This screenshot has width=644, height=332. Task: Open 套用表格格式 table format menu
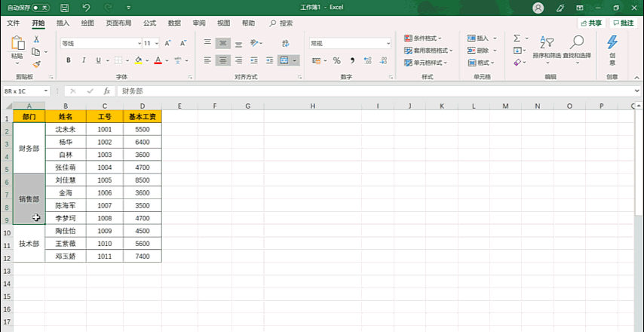coord(428,51)
